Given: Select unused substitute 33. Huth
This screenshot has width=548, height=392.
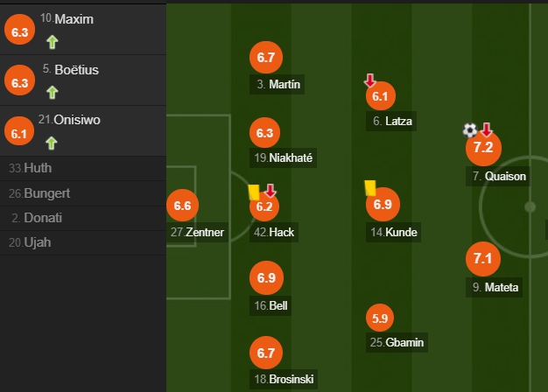Looking at the screenshot, I should tap(83, 168).
